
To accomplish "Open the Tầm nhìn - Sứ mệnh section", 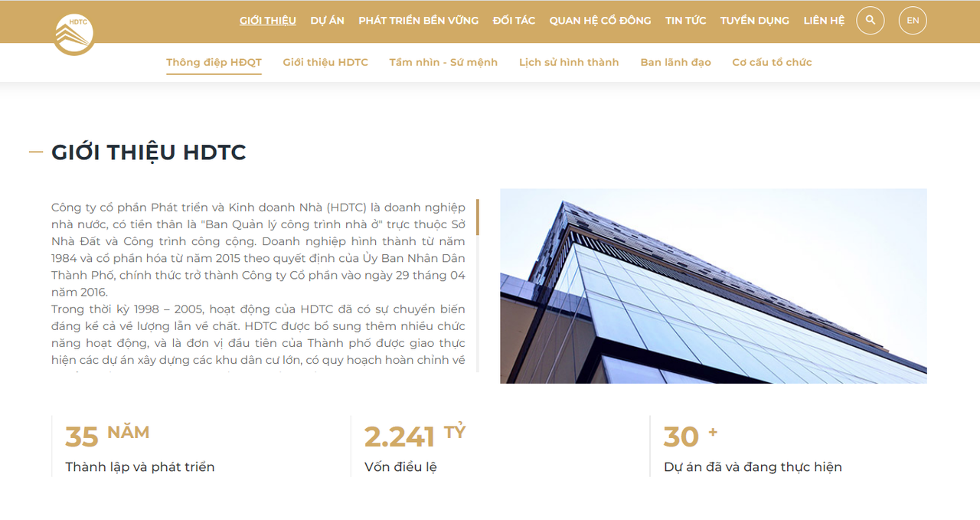I will (x=443, y=62).
